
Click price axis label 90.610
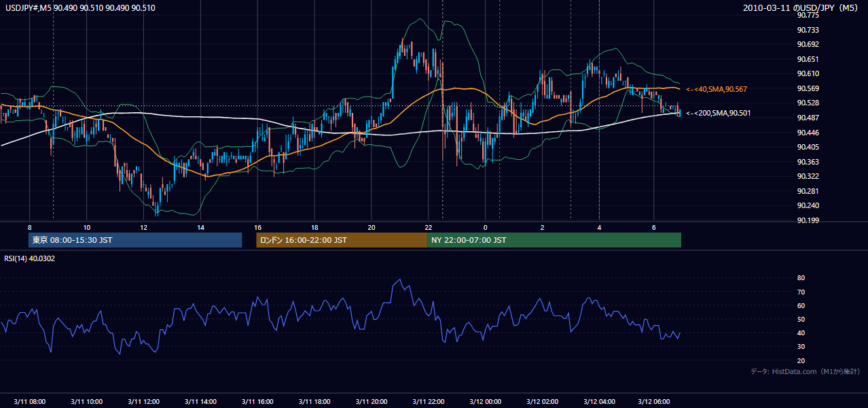(808, 73)
